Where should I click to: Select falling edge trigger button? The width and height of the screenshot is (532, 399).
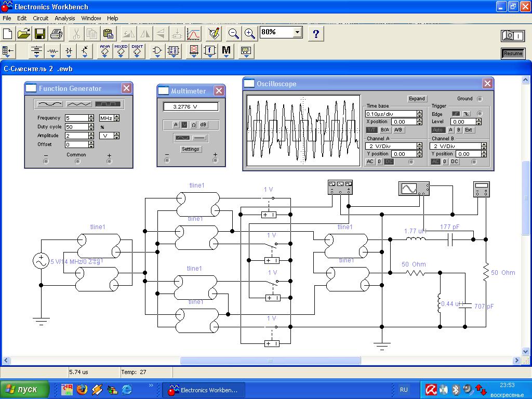[x=467, y=114]
